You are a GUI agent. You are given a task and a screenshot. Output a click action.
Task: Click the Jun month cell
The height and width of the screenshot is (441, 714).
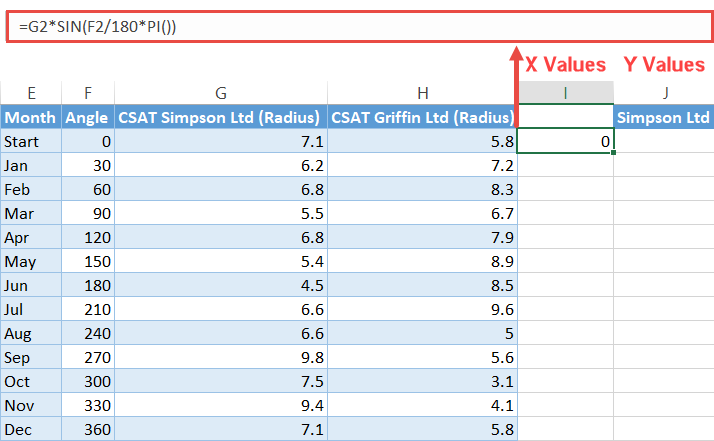click(31, 285)
